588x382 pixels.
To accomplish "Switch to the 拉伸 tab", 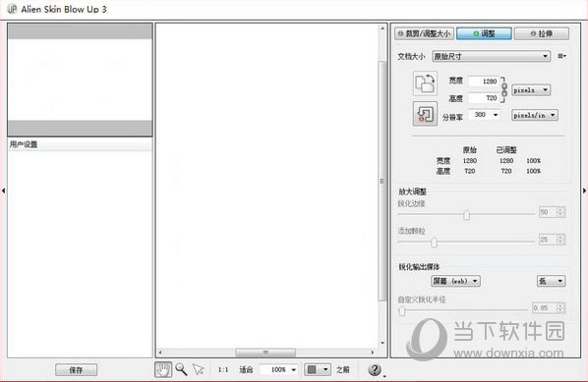I will [x=542, y=33].
